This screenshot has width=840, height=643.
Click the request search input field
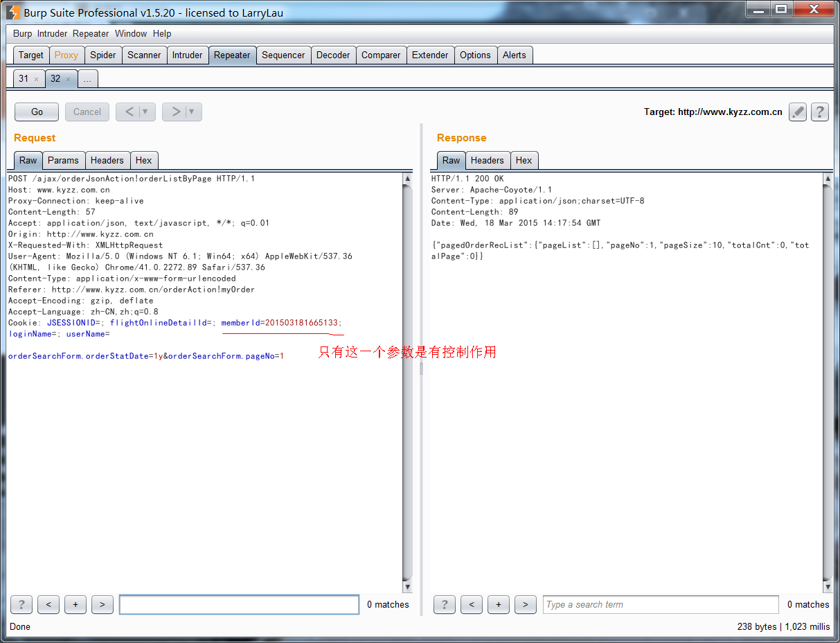239,605
